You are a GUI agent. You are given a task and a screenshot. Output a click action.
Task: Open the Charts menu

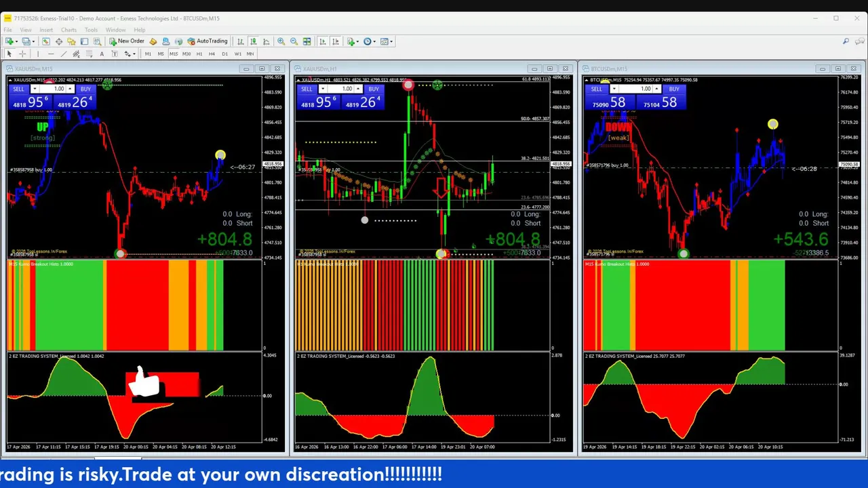[68, 30]
